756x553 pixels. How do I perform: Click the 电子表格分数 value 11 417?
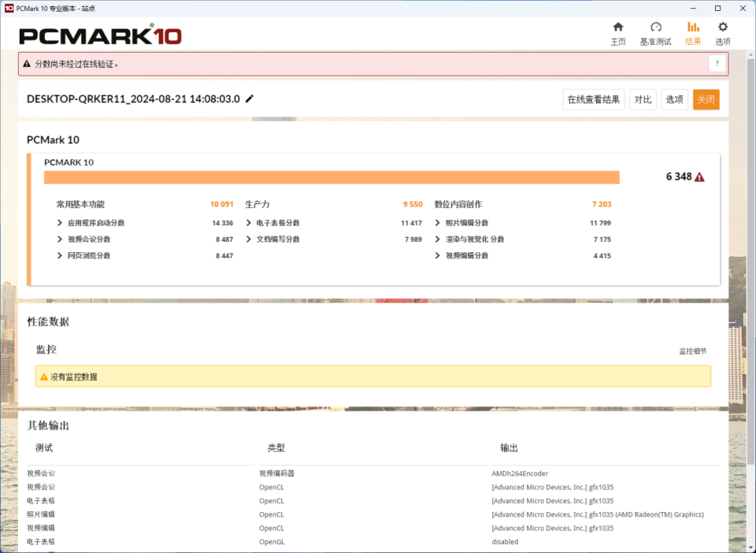[411, 223]
